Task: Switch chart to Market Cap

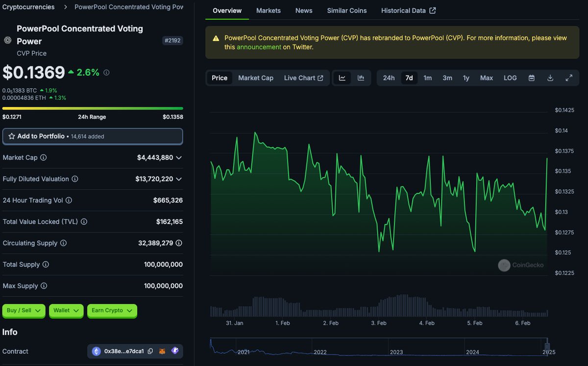Action: [256, 78]
